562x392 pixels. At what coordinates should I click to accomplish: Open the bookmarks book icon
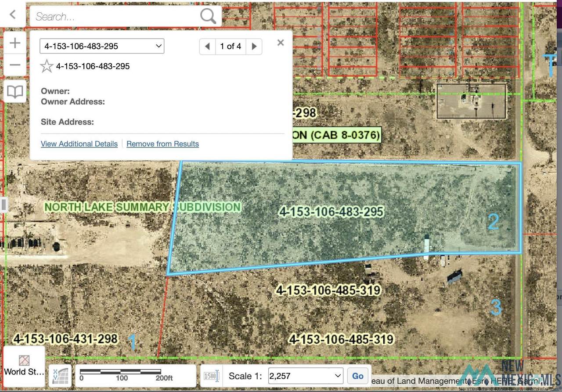[15, 92]
